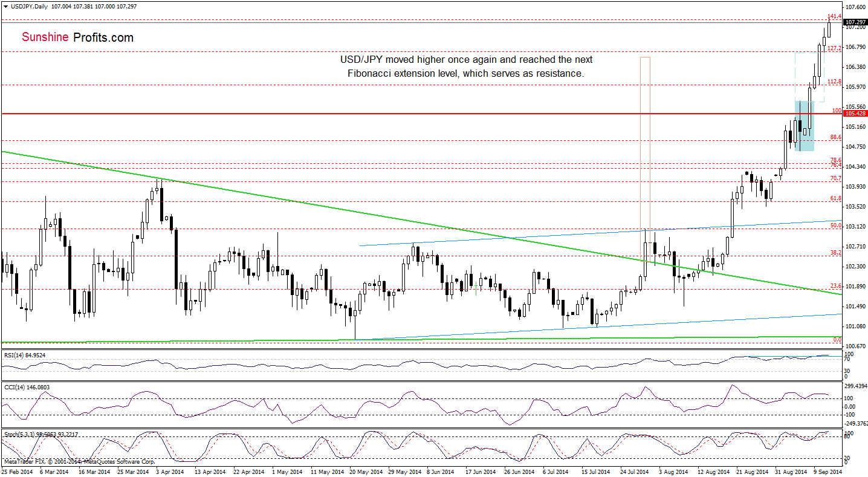Click the 103.930 price axis value

[856, 186]
